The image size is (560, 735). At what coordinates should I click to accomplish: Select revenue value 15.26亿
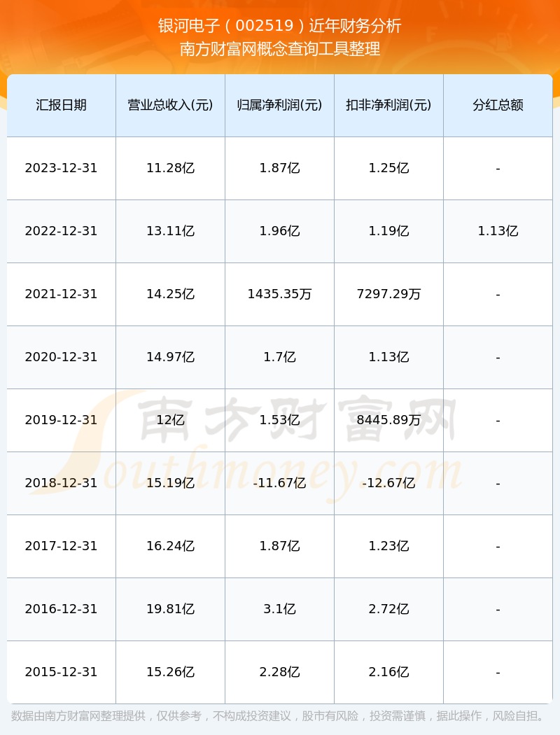click(x=171, y=672)
